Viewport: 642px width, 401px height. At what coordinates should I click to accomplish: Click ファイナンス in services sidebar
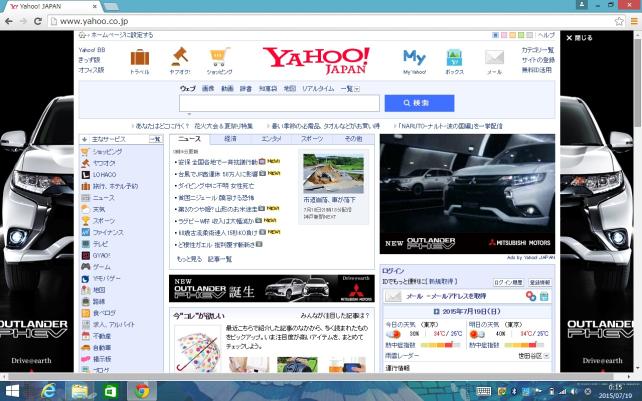[108, 232]
